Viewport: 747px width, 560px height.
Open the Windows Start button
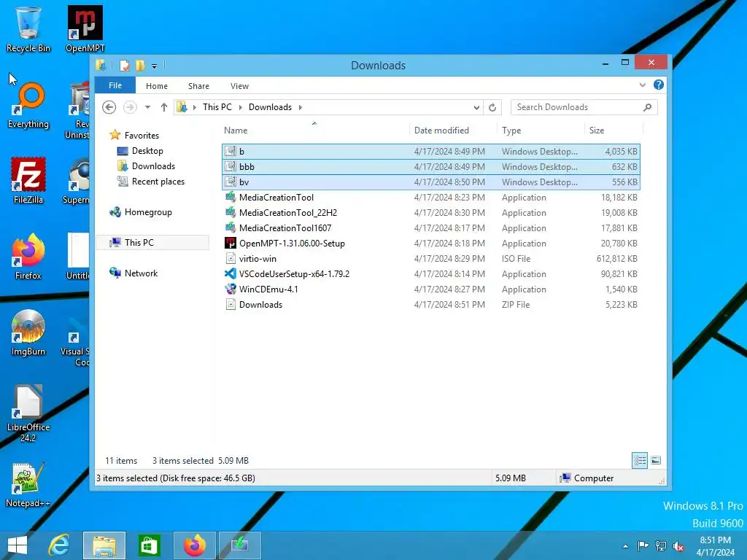coord(18,545)
